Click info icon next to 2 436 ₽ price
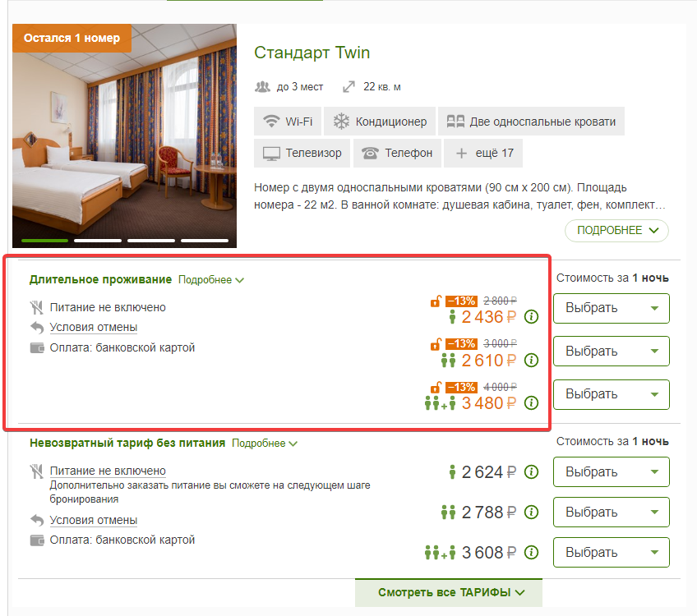The image size is (697, 616). (531, 317)
